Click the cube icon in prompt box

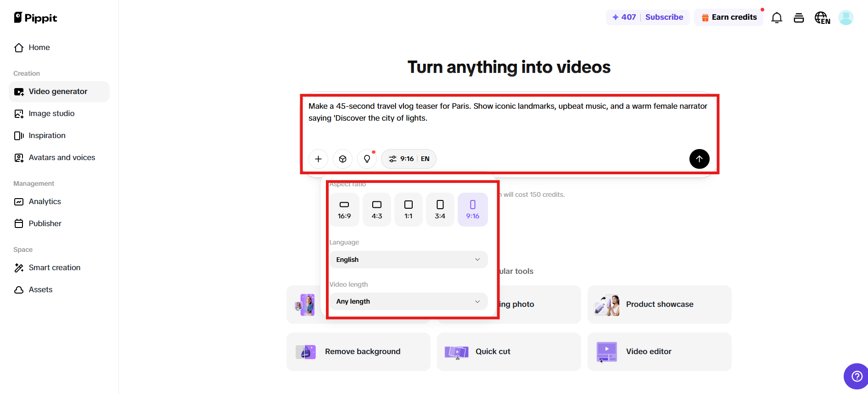[x=342, y=159]
